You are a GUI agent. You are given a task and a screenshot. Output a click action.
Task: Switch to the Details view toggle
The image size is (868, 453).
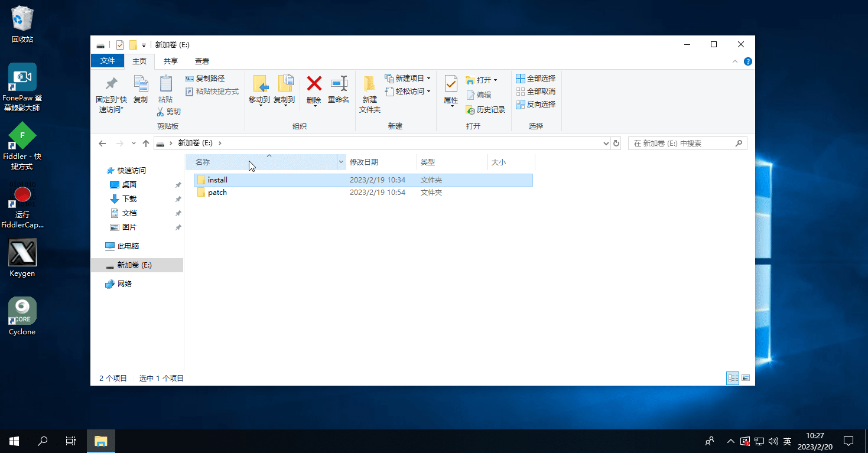click(733, 378)
